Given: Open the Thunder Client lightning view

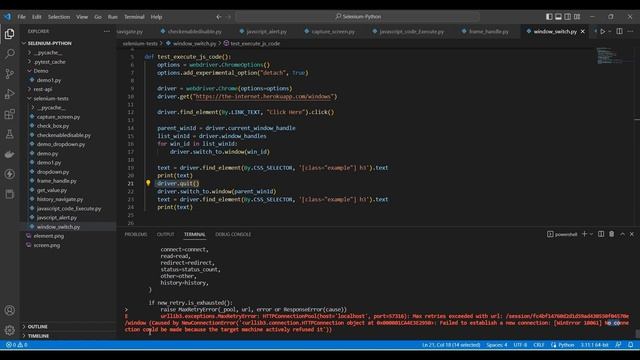Looking at the screenshot, I should click(x=9, y=174).
